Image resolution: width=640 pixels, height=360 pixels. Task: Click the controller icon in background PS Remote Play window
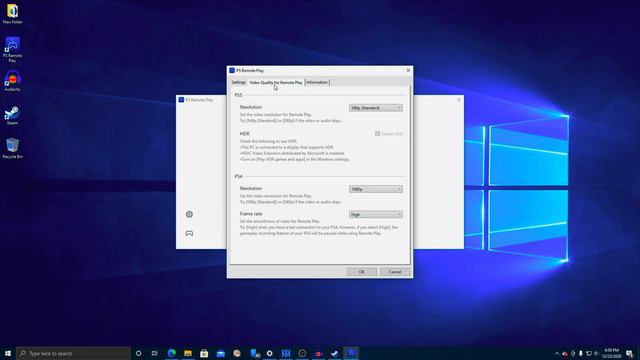[x=189, y=233]
